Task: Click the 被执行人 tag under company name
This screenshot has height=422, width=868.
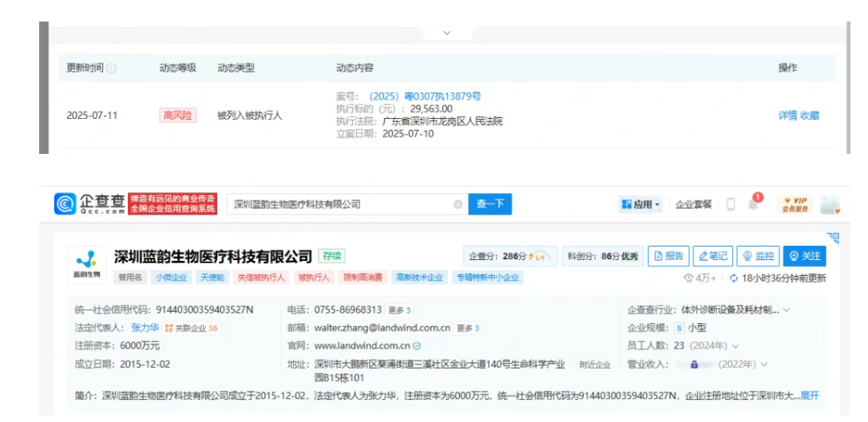Action: pos(313,278)
